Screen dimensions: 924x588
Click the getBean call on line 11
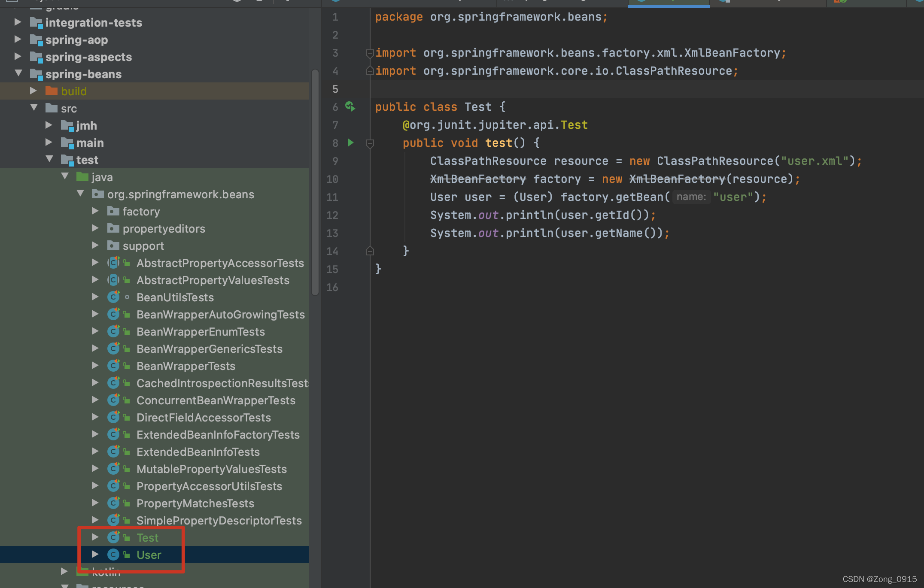tap(639, 197)
